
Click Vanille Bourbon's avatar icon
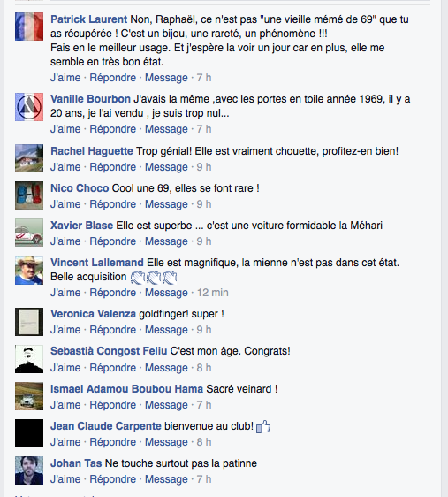[29, 107]
